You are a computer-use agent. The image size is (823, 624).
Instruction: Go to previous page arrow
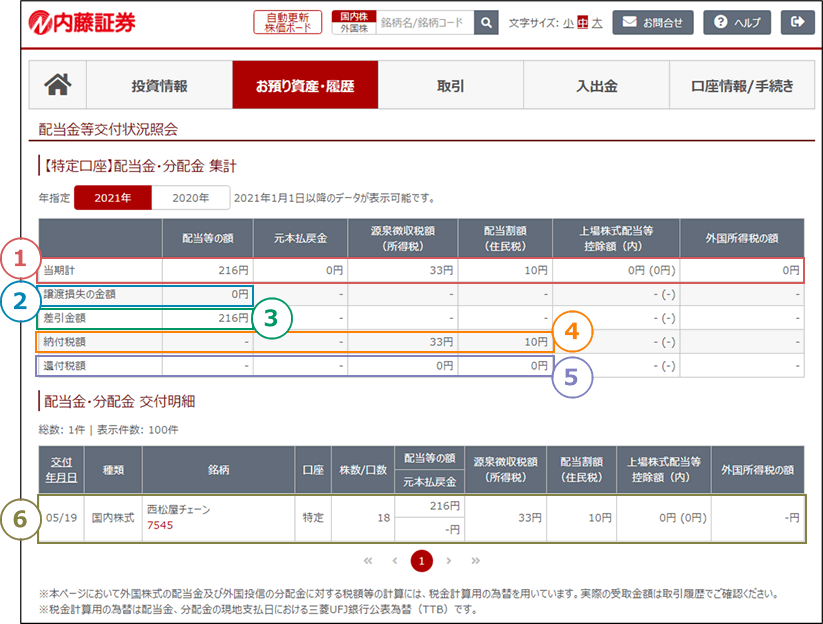(394, 561)
